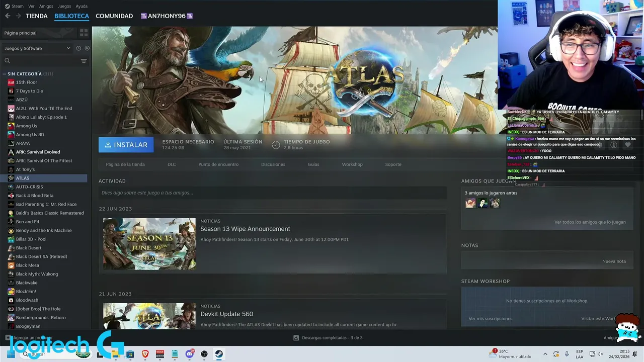Open Soporte link
644x362 pixels.
(393, 164)
